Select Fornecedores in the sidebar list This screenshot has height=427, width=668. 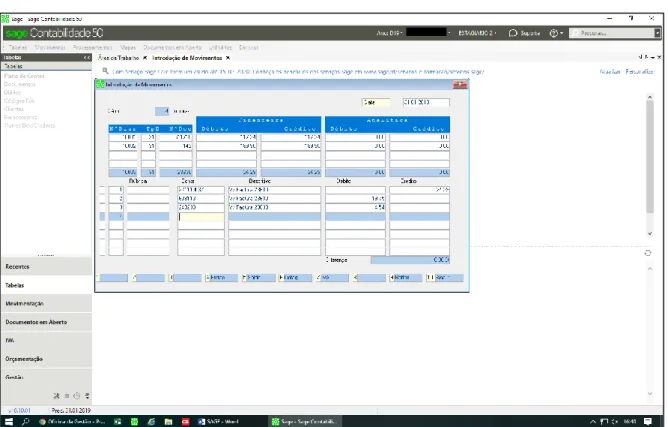[x=20, y=117]
